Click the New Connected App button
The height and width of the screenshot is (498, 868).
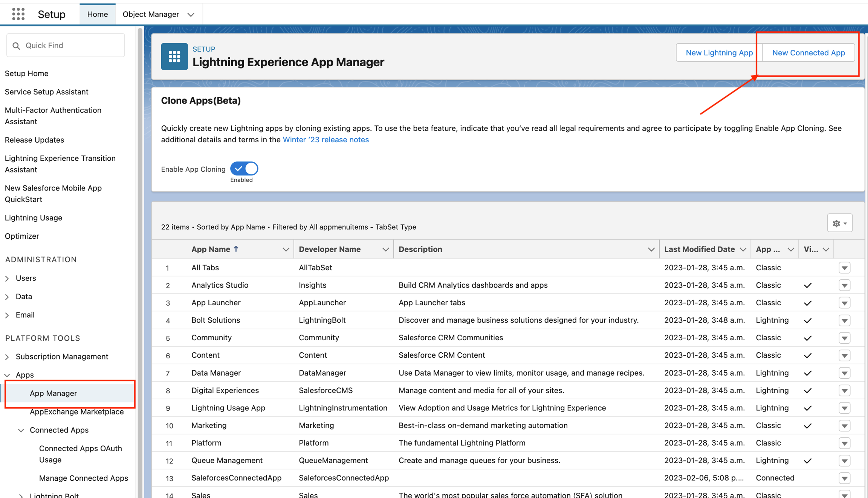pos(808,53)
